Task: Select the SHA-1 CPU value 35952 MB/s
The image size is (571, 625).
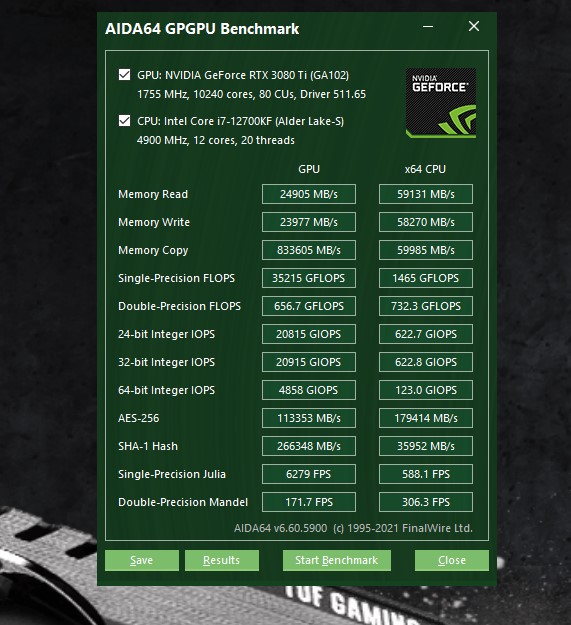Action: coord(426,446)
